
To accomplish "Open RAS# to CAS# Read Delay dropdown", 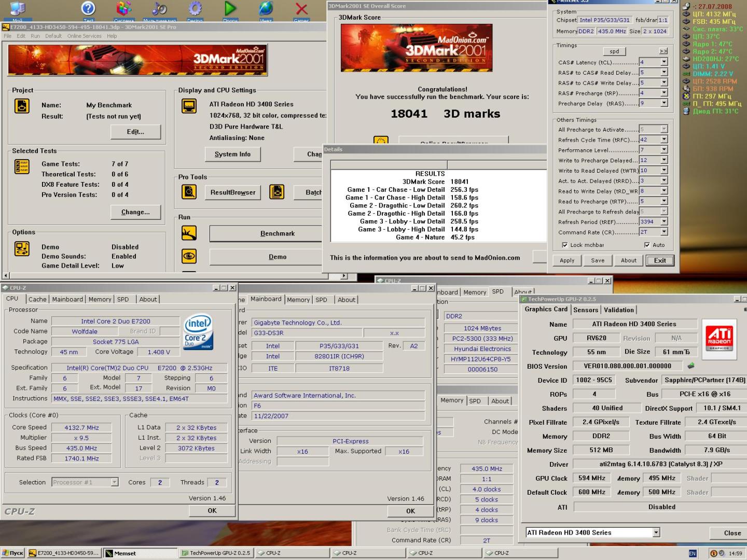I will coord(664,72).
